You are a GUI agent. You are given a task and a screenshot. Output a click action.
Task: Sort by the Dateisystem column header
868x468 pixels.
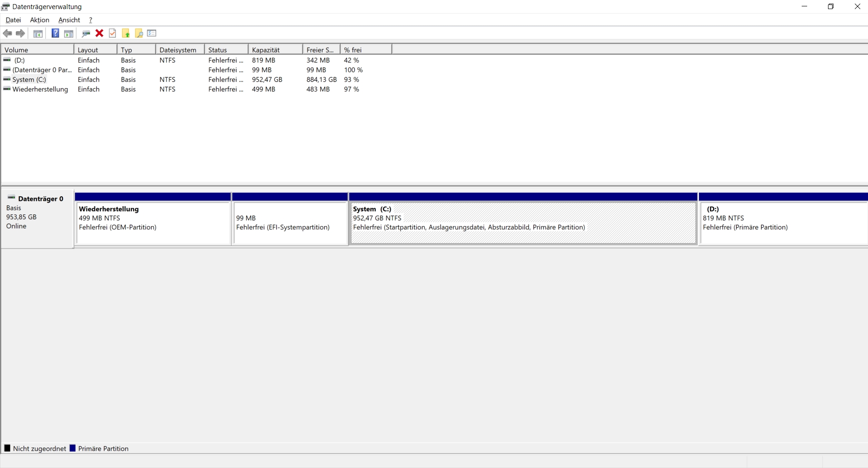180,50
